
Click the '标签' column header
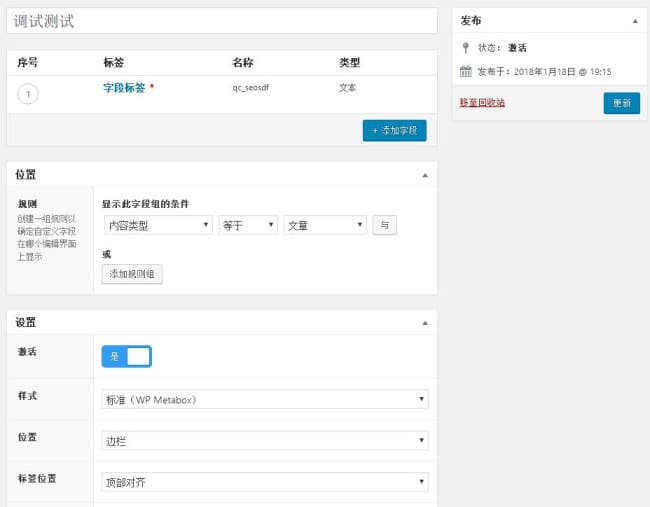pyautogui.click(x=114, y=63)
